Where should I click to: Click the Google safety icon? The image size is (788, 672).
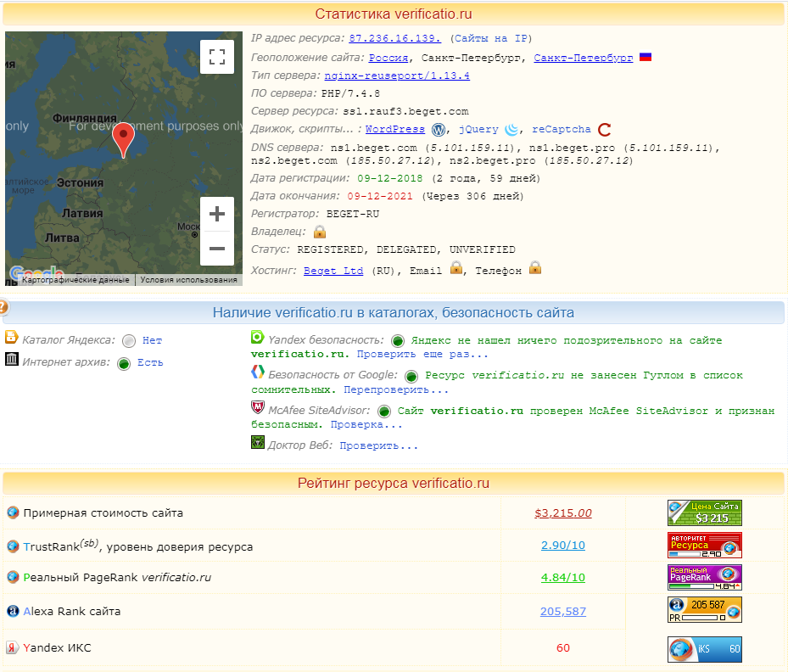(257, 372)
